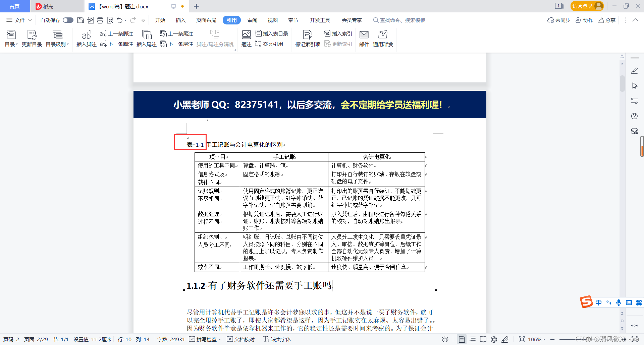
Task: Click the 分享 share button
Action: 607,20
